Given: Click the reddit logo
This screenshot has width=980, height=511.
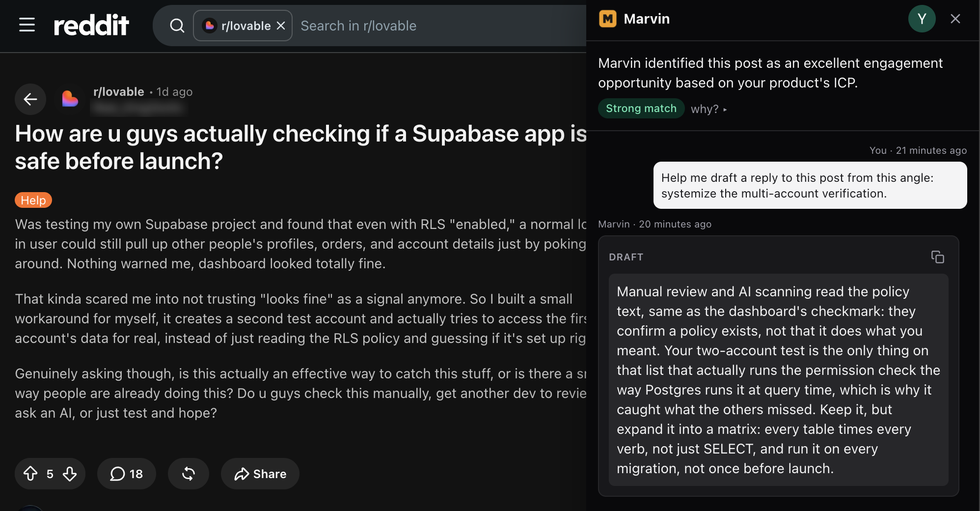Looking at the screenshot, I should [91, 25].
